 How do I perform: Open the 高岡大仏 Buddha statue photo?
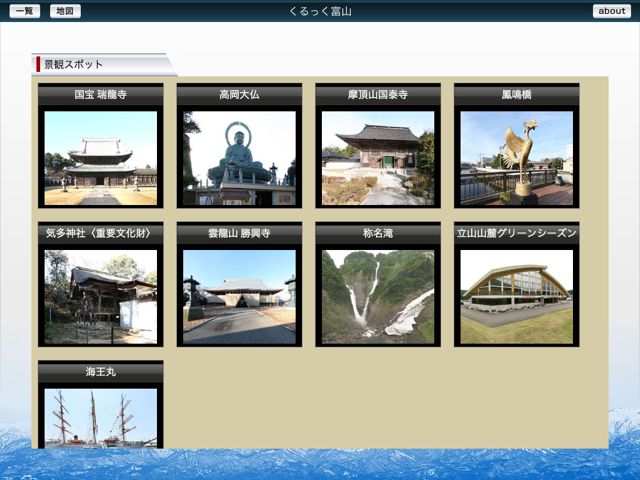click(240, 158)
